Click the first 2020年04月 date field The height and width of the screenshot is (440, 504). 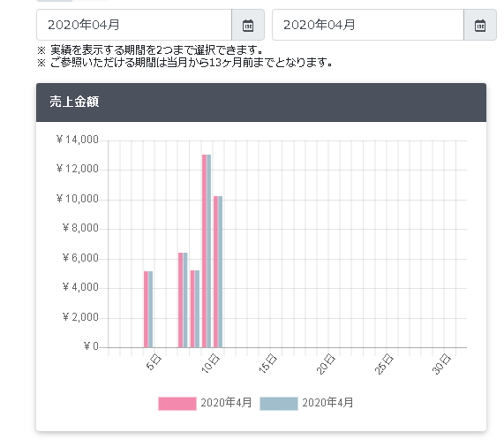pos(134,25)
